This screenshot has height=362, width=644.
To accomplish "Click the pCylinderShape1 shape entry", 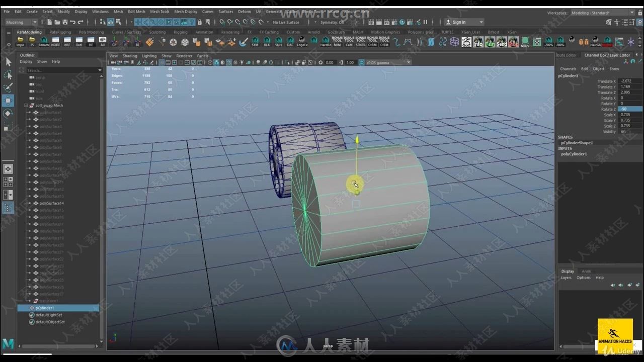I will [577, 143].
